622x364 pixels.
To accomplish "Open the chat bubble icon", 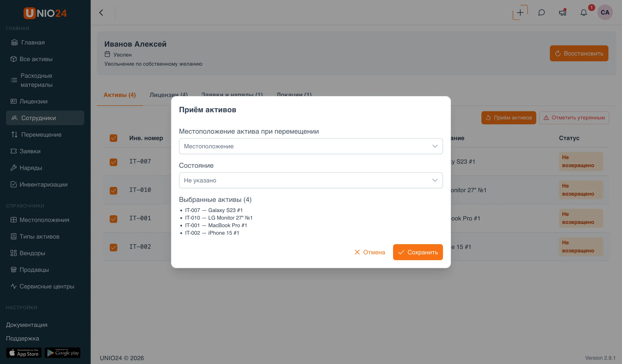I will (x=541, y=12).
